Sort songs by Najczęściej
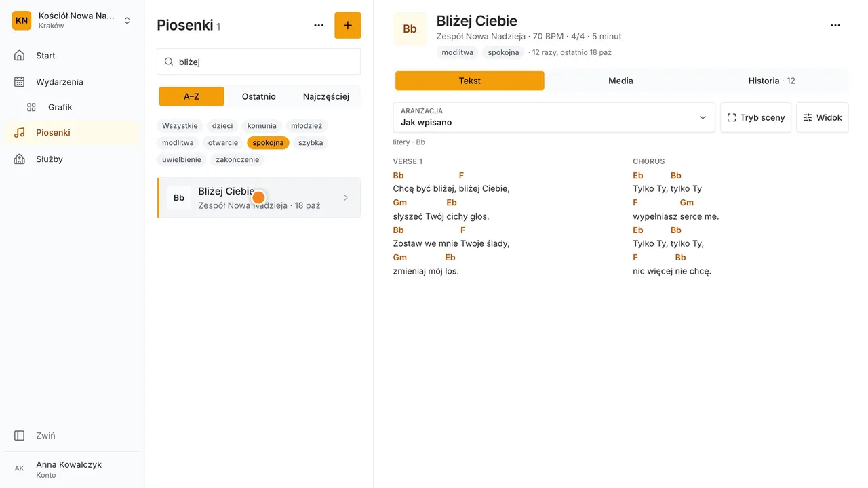The width and height of the screenshot is (868, 488). pyautogui.click(x=326, y=96)
